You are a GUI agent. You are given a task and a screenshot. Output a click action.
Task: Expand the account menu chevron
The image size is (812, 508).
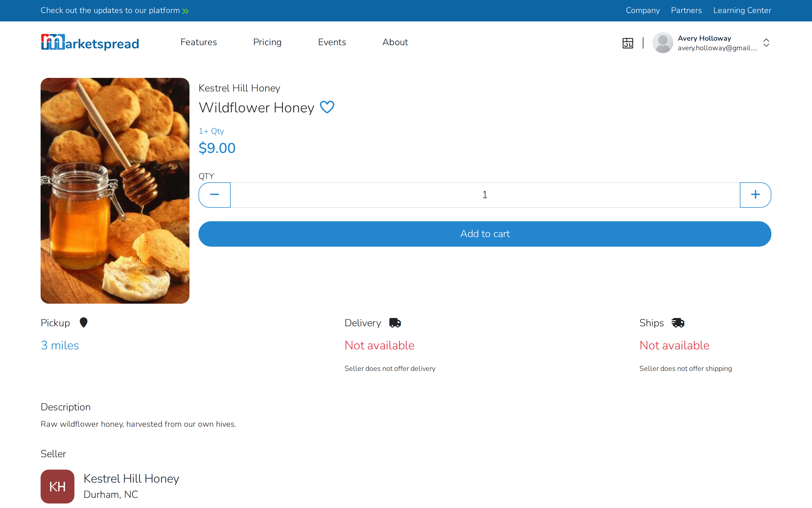point(766,43)
